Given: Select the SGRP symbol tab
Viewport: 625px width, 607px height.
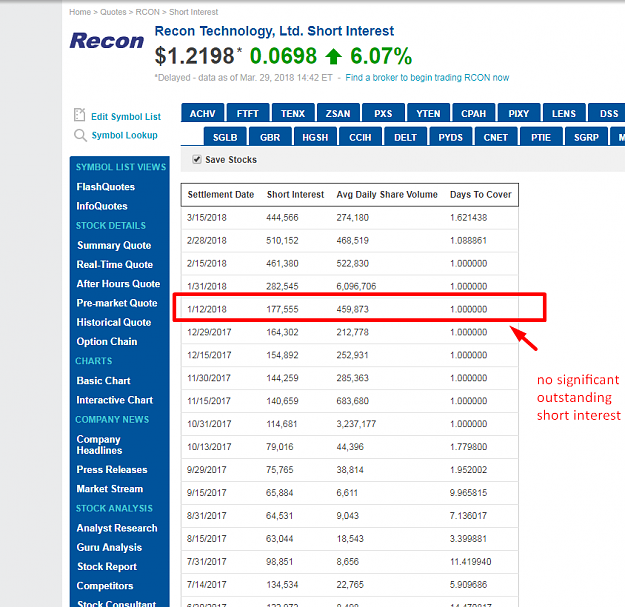Looking at the screenshot, I should tap(586, 137).
